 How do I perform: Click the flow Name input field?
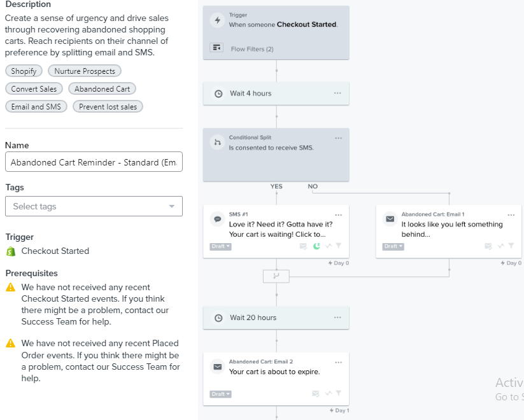point(94,162)
